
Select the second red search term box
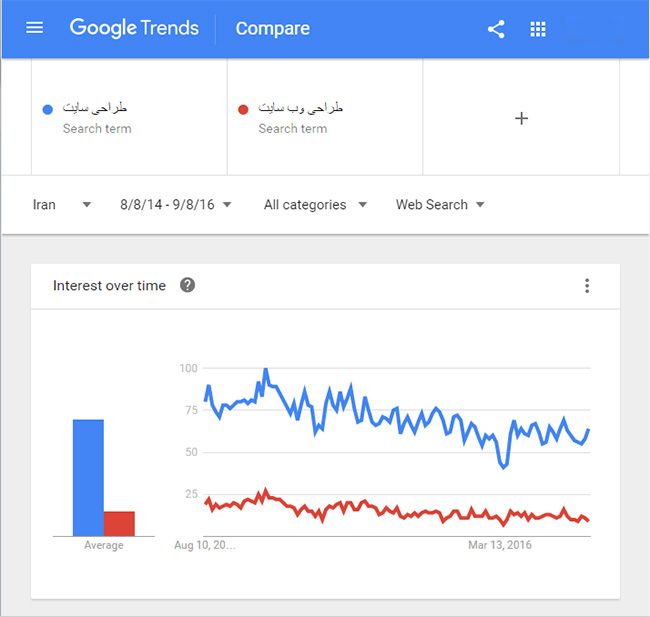coord(325,117)
